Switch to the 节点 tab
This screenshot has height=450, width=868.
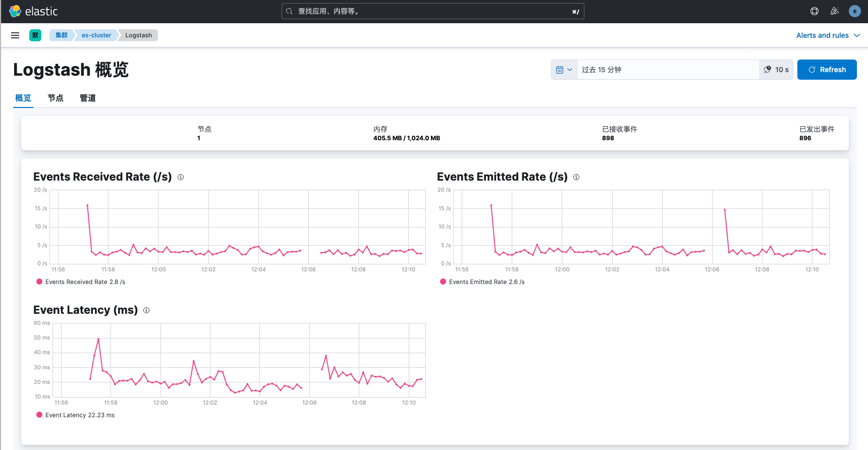(x=56, y=98)
